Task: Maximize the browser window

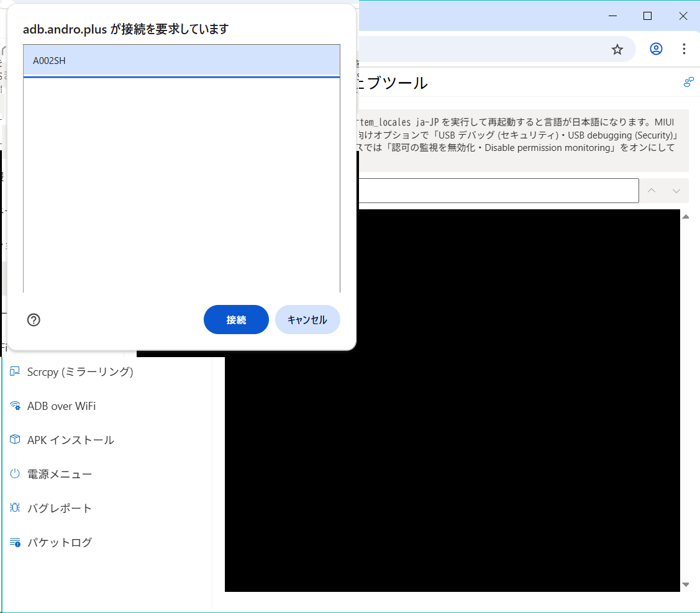Action: 647,16
